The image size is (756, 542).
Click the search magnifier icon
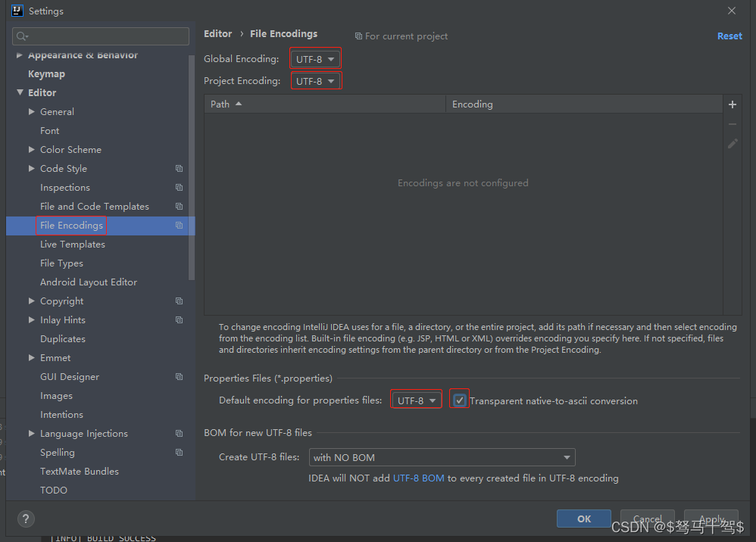pos(22,36)
